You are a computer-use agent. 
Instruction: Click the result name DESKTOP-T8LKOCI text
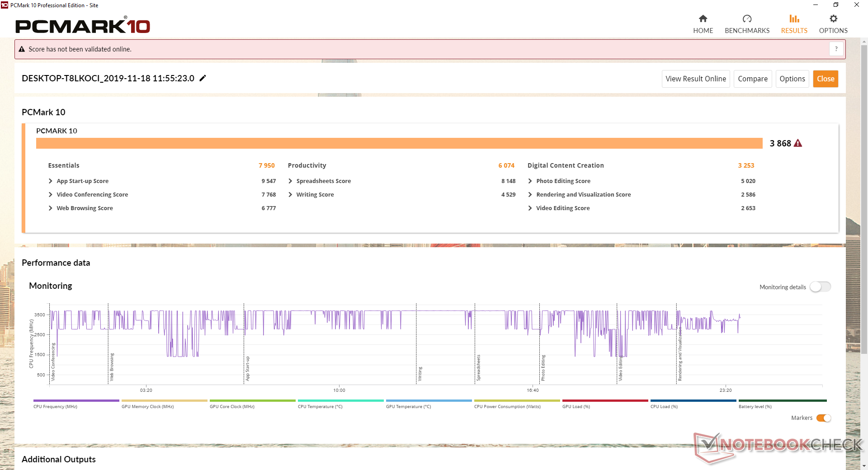coord(108,78)
